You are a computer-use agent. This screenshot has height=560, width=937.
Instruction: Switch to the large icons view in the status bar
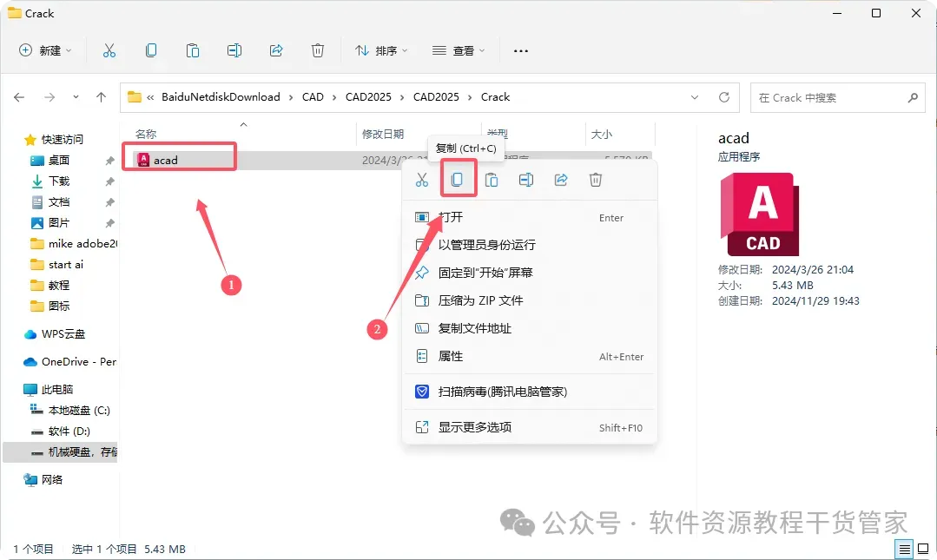click(x=923, y=549)
